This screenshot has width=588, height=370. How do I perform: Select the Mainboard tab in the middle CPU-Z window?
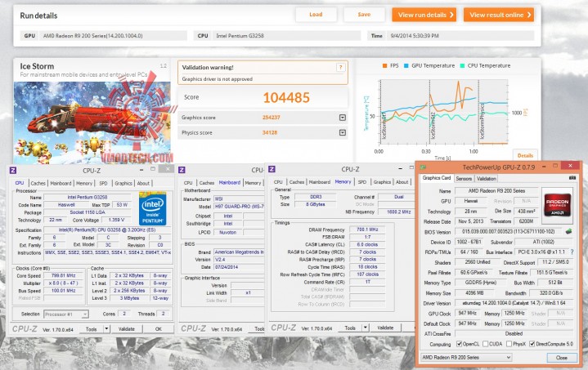coord(230,182)
